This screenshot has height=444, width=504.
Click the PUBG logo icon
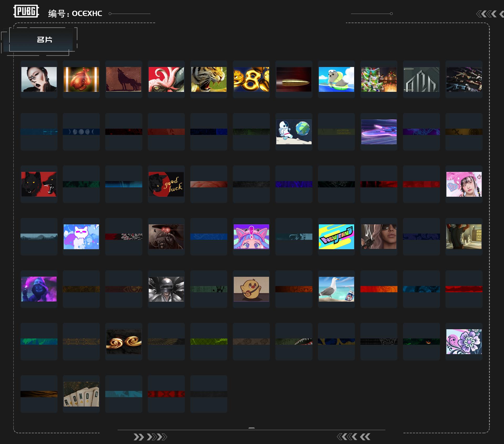[x=26, y=11]
